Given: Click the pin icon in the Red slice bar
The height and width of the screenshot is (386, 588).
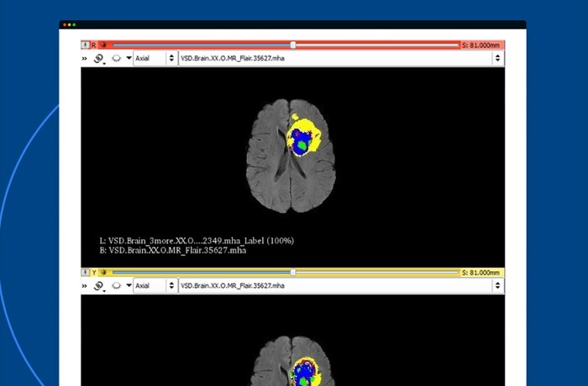Looking at the screenshot, I should (x=86, y=44).
